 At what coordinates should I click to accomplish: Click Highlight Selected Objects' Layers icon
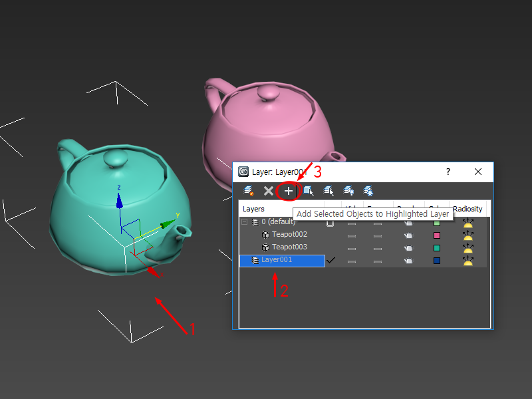(329, 191)
